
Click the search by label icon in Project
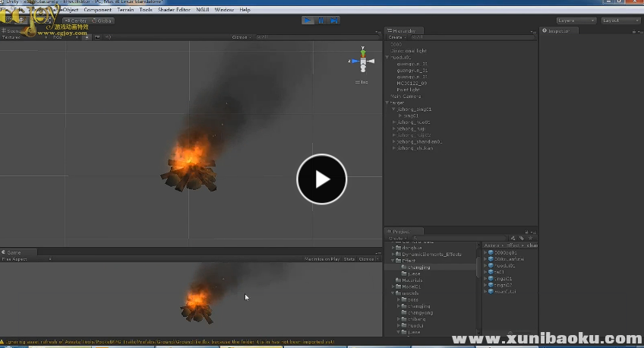(x=521, y=238)
